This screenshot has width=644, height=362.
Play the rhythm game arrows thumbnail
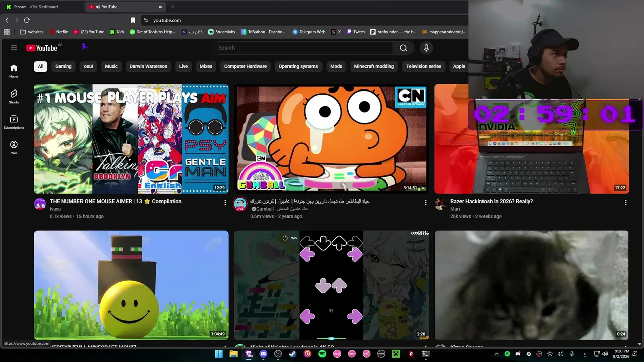[x=332, y=286]
